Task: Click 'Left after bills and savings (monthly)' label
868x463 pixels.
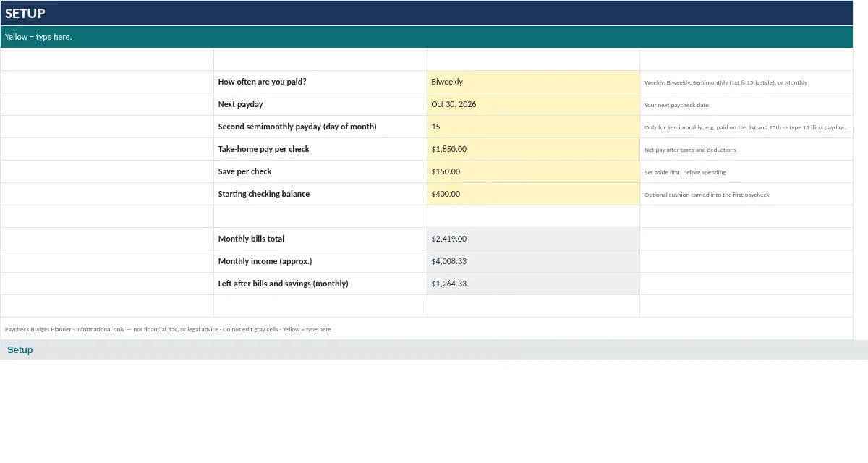Action: coord(284,284)
